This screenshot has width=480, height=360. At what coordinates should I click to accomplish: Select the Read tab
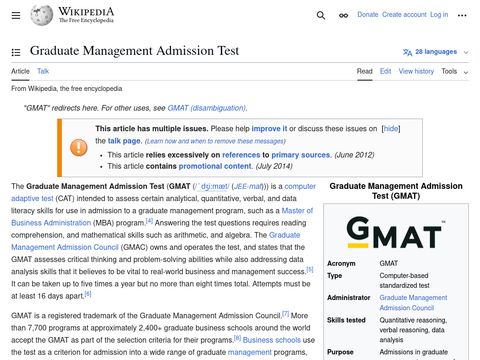365,71
